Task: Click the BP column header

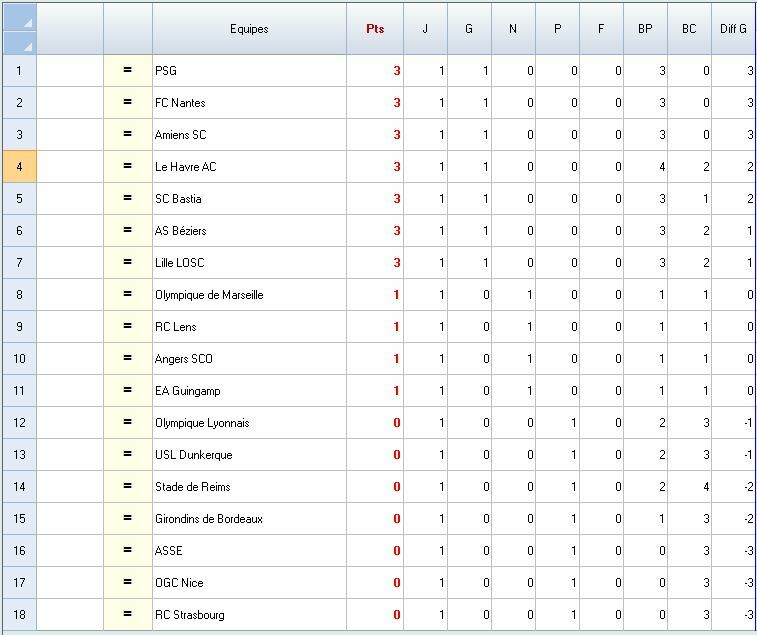Action: [645, 29]
